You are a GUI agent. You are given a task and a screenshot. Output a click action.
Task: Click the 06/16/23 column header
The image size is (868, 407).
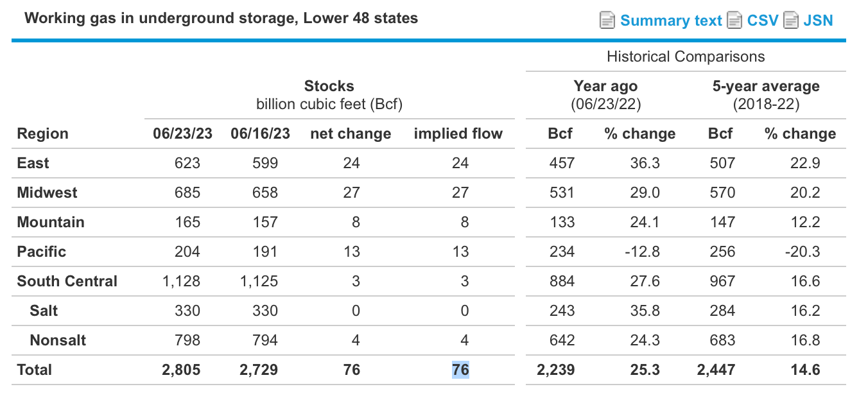point(259,134)
